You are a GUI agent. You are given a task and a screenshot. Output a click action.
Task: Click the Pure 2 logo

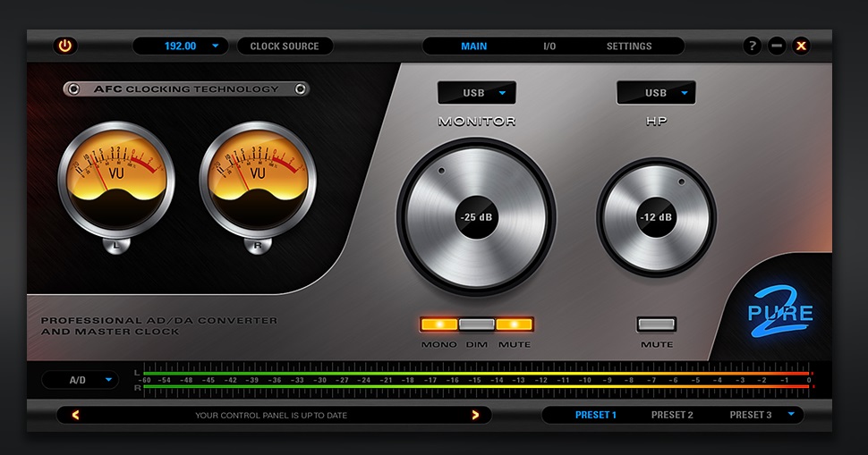[780, 313]
